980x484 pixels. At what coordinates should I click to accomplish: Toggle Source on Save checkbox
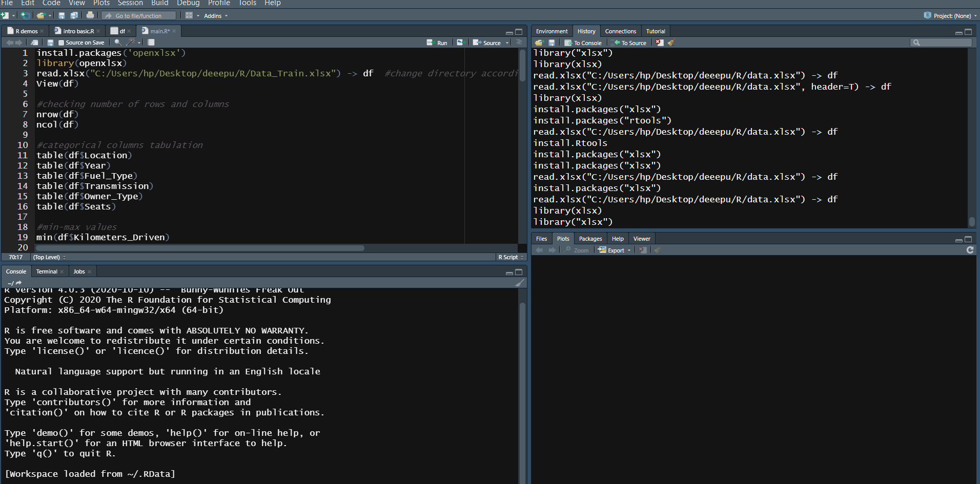[x=62, y=43]
